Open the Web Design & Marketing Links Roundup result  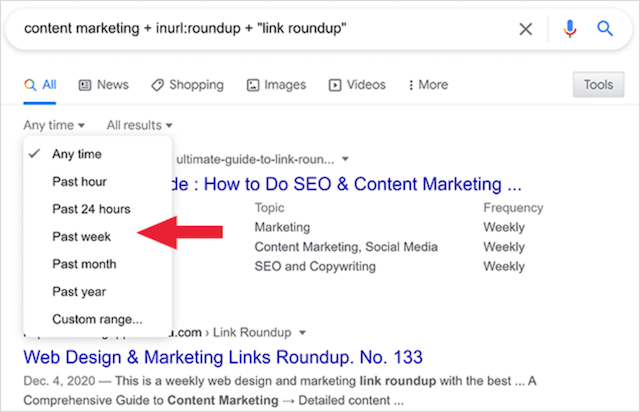pos(223,357)
